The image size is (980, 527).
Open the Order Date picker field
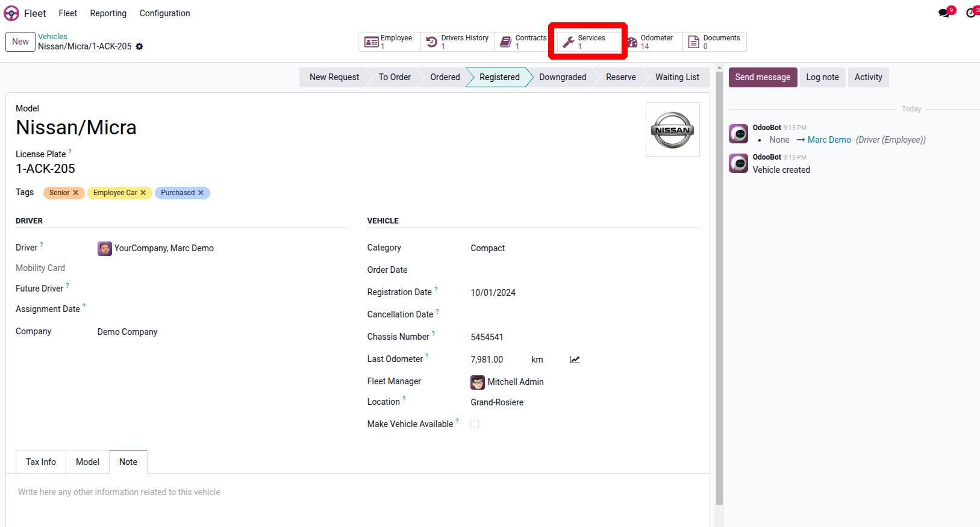pos(585,270)
